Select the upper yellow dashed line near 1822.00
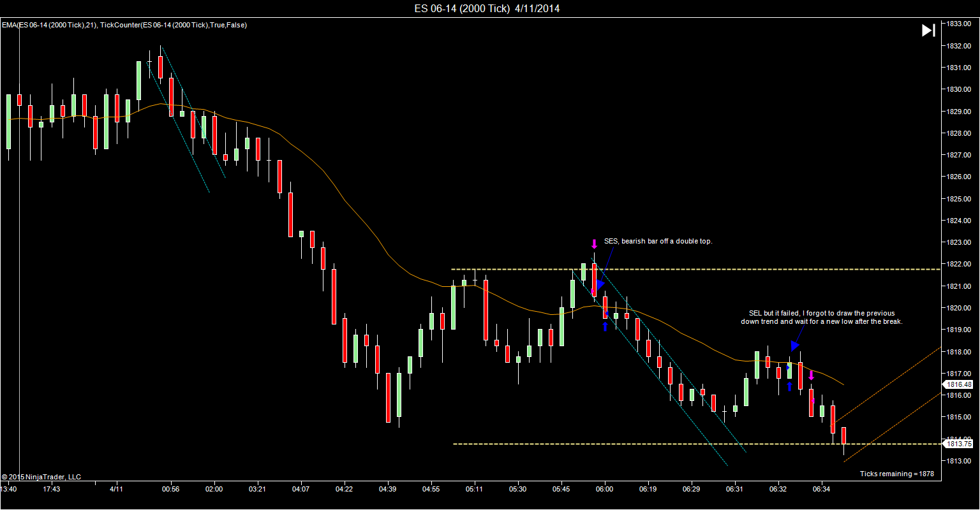This screenshot has height=510, width=980. click(x=695, y=269)
